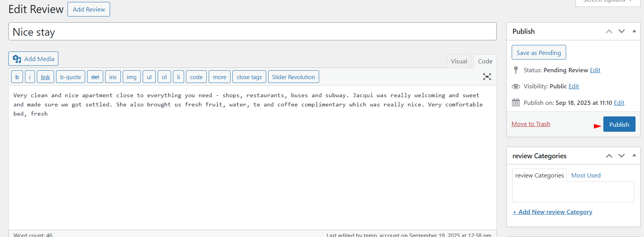This screenshot has height=237, width=644.
Task: Click the italic 'i' quicktag button
Action: pos(30,77)
